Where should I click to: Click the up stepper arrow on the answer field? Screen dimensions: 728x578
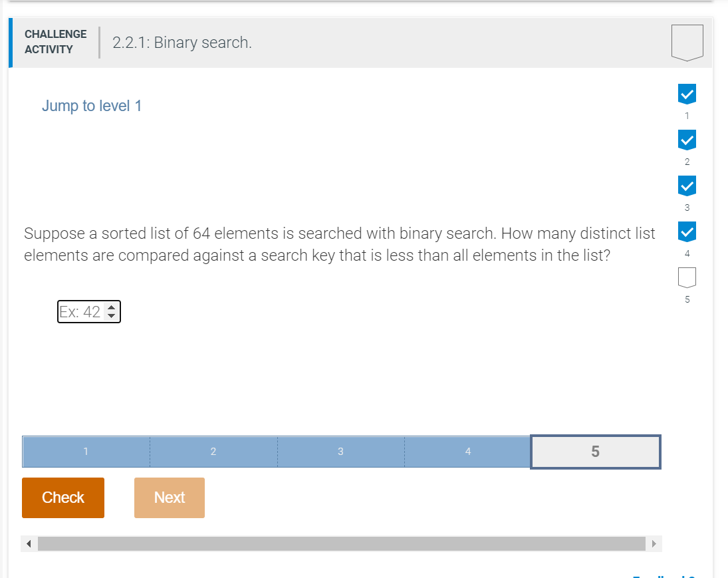coord(111,308)
